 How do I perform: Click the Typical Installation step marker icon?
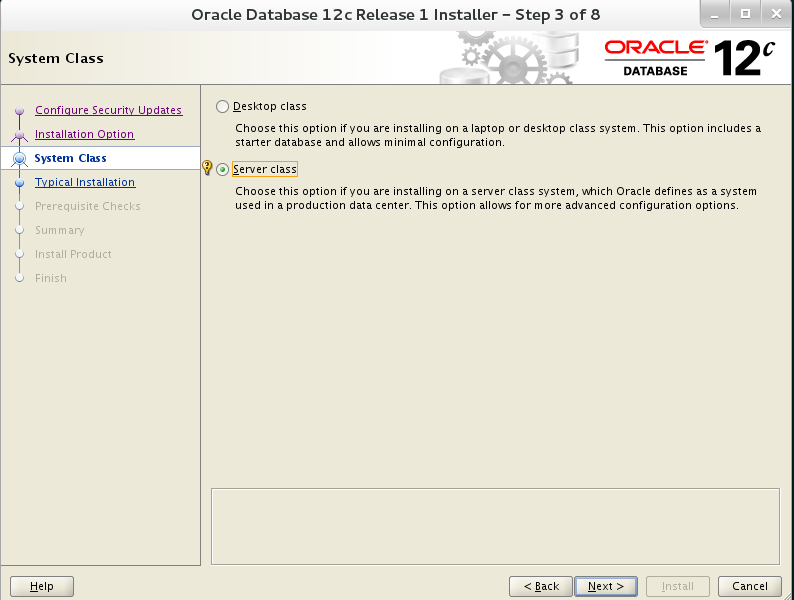coord(19,182)
